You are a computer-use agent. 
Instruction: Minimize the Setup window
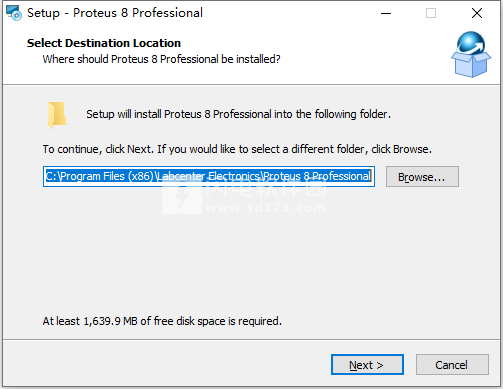(x=386, y=13)
